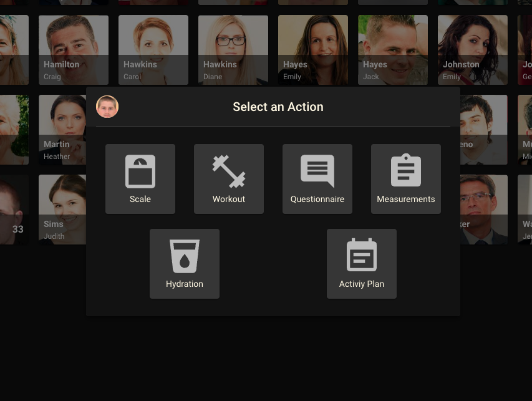The height and width of the screenshot is (401, 532).
Task: Start the Workout action
Action: tap(229, 179)
